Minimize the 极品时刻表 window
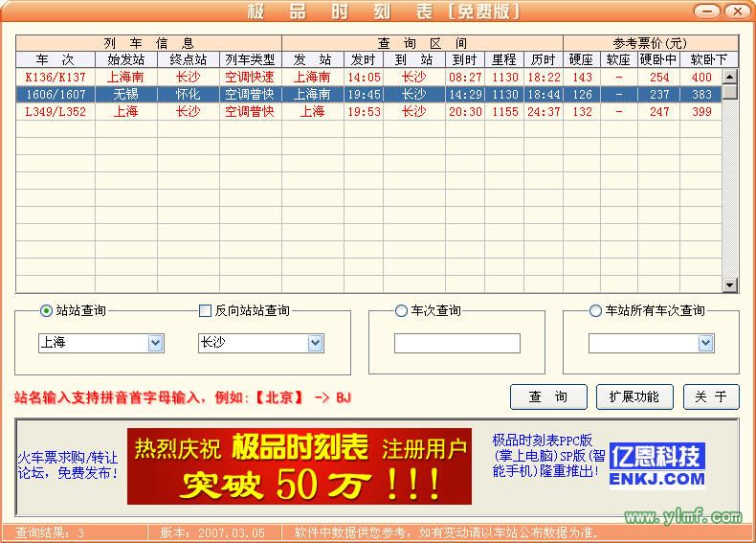756x543 pixels. pyautogui.click(x=707, y=11)
